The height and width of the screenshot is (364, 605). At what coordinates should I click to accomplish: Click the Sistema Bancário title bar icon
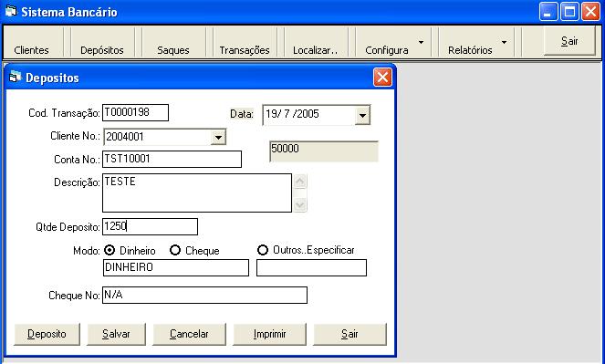(11, 12)
